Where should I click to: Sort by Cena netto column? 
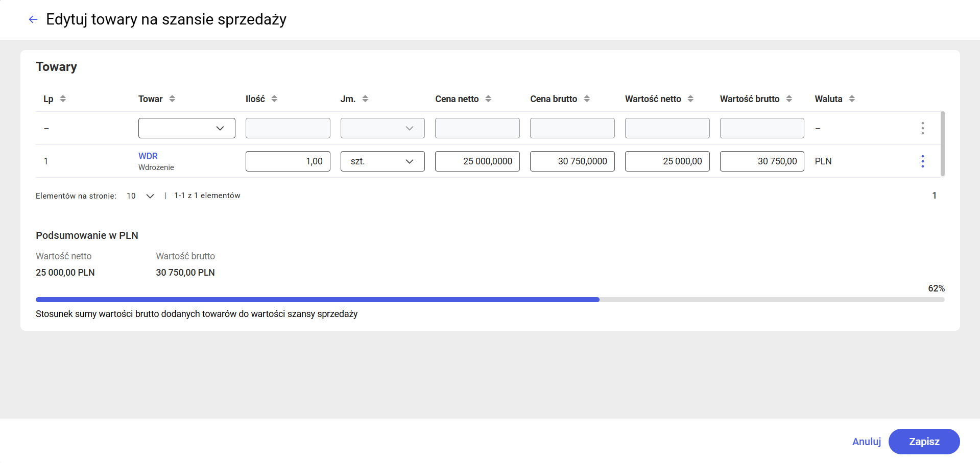pyautogui.click(x=488, y=99)
